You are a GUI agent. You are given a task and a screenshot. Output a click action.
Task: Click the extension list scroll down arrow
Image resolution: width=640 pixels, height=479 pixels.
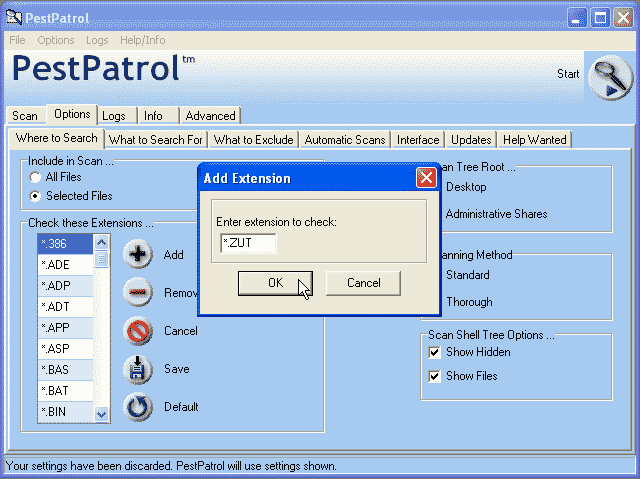(101, 414)
